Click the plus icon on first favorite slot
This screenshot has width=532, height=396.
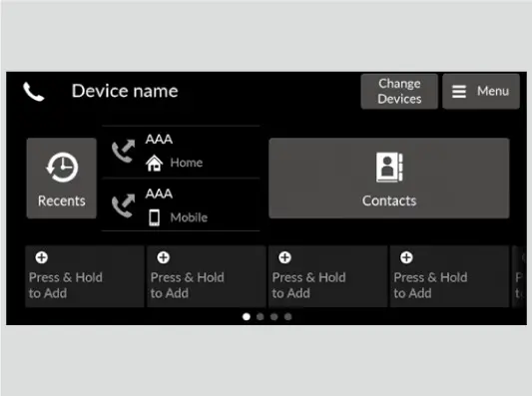(x=41, y=257)
